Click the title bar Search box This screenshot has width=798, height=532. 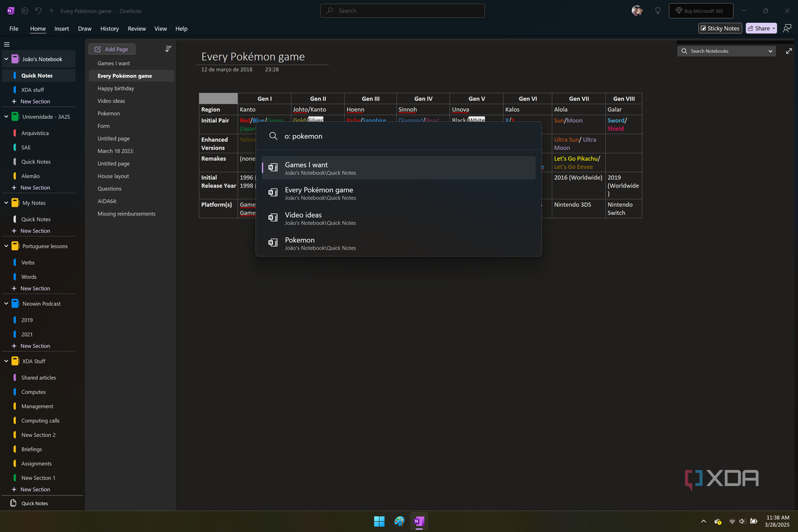pos(402,11)
